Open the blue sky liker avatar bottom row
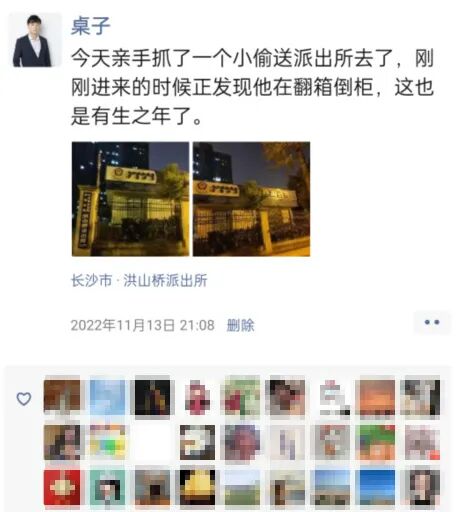 tap(375, 487)
